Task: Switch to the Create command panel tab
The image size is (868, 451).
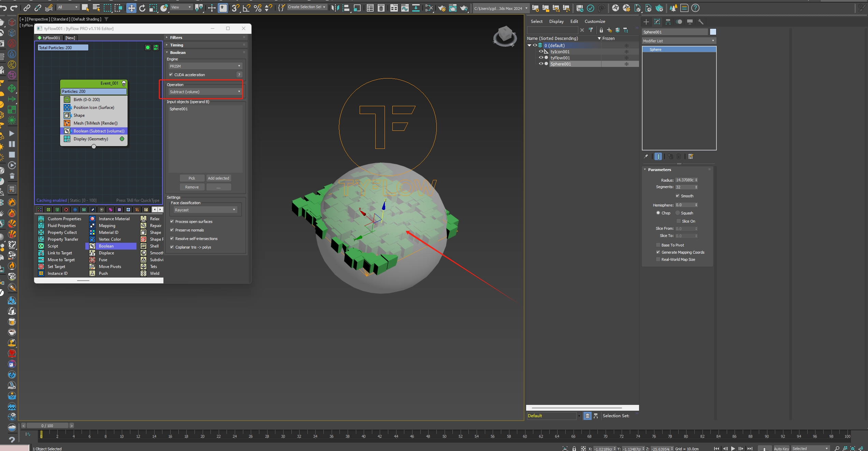Action: [x=646, y=22]
